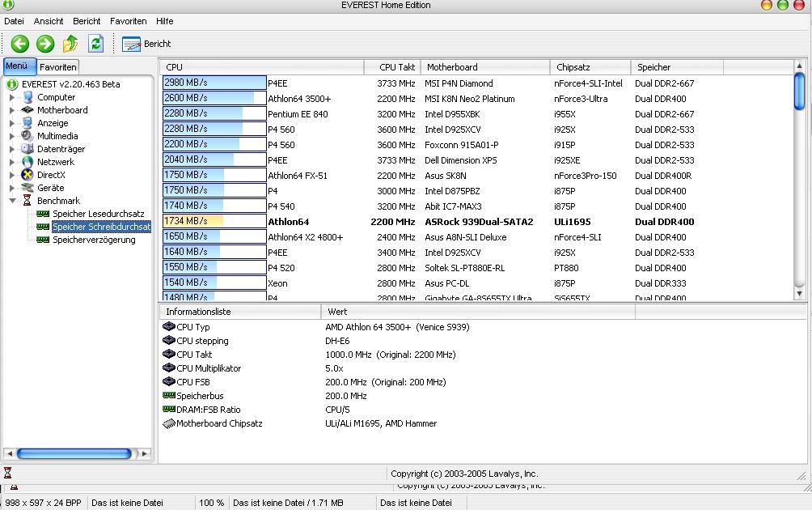Click the benchmark list scroll down arrow
This screenshot has height=510, width=812.
799,293
